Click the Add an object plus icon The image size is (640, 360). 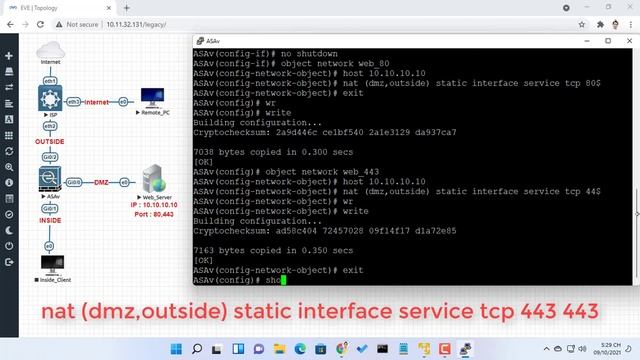(x=9, y=56)
